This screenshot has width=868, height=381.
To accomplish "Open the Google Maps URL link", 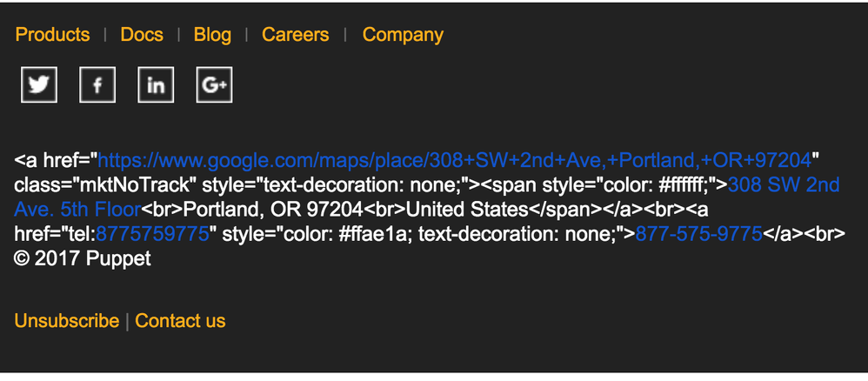I will (454, 160).
